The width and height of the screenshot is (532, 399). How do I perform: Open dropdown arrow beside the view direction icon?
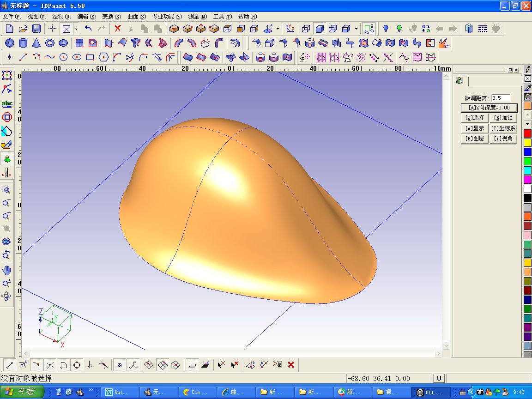pyautogui.click(x=278, y=29)
